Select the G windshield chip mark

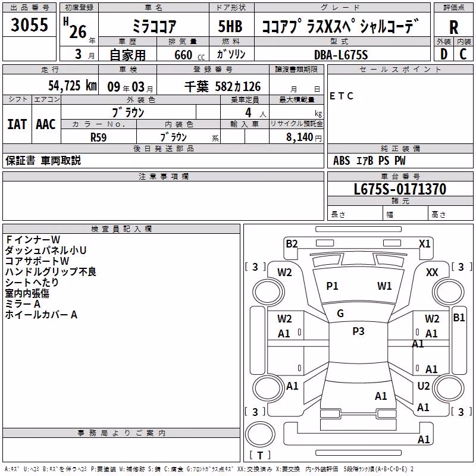[x=340, y=314]
